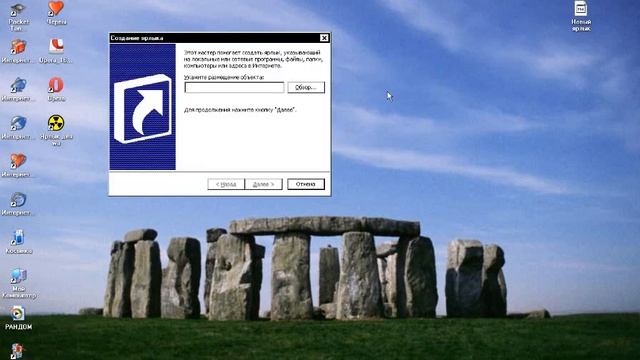Select the Мой компьютер desktop icon

[x=18, y=283]
